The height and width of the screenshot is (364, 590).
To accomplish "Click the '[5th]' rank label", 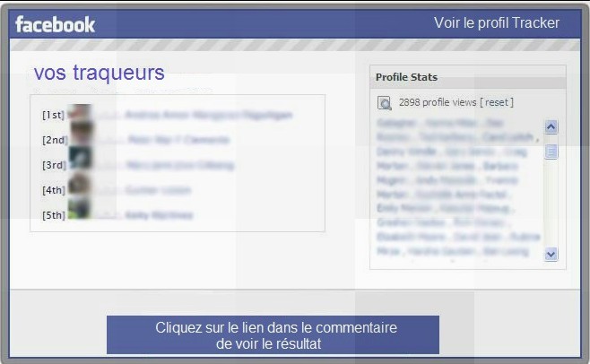I will click(54, 215).
